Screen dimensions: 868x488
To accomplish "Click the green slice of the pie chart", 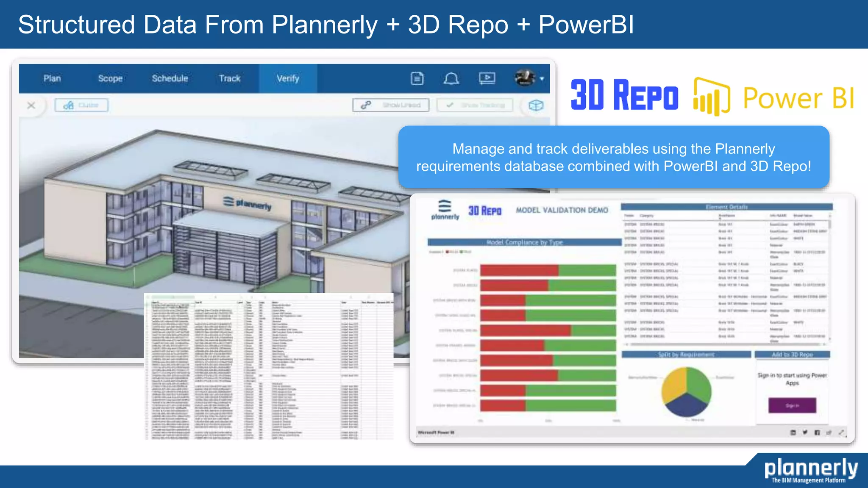I will 698,383.
